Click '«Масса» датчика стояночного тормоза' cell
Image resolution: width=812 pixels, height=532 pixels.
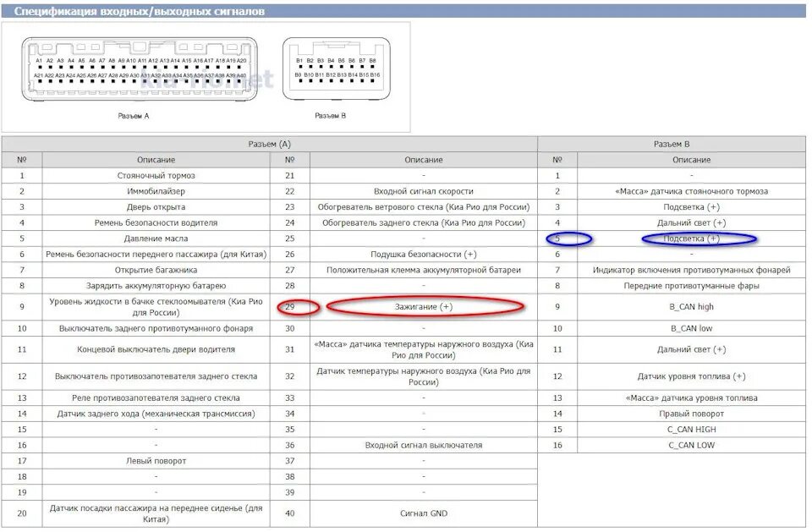pyautogui.click(x=691, y=191)
